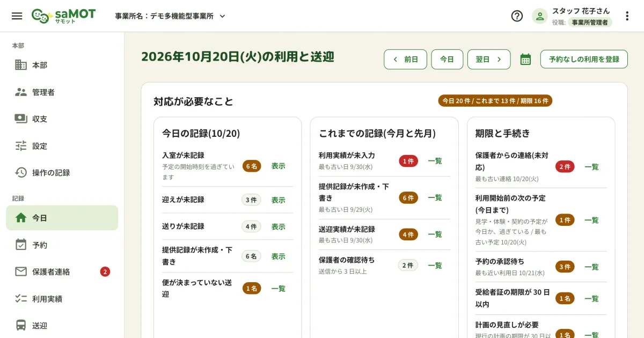Select 今日 in the sidebar menu
The image size is (644, 338).
click(x=62, y=218)
